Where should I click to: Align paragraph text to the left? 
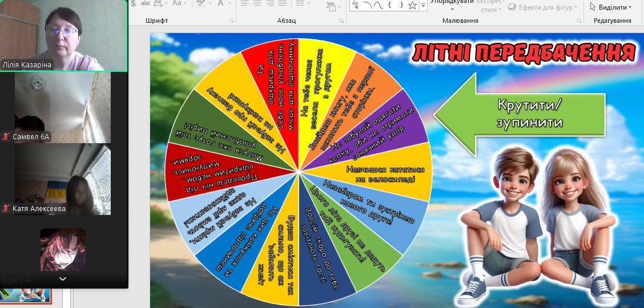[245, 3]
